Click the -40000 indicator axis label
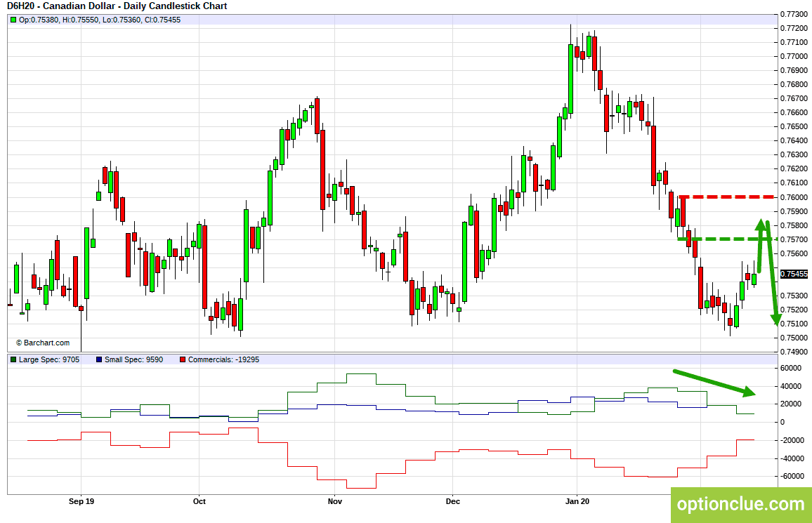 pos(792,458)
